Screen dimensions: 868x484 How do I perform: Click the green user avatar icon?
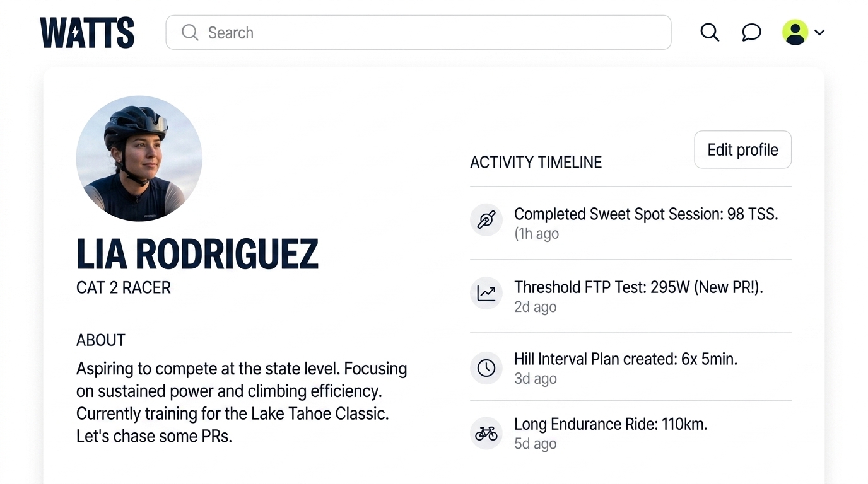pos(795,32)
